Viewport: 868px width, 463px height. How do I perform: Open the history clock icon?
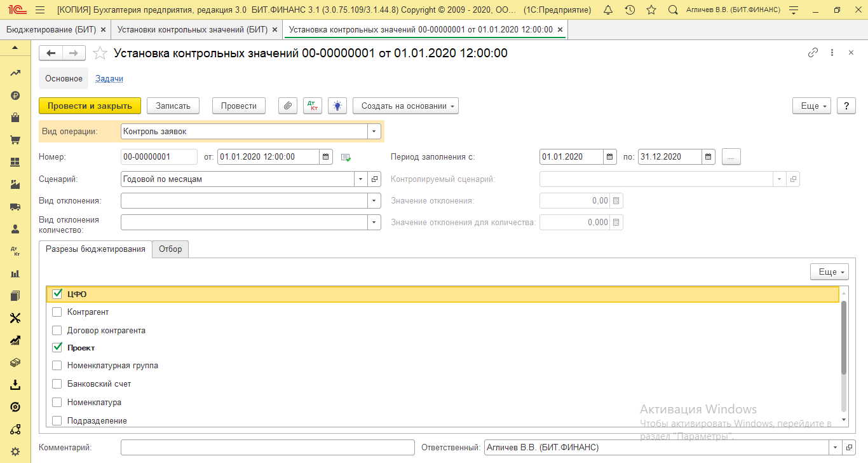(630, 10)
